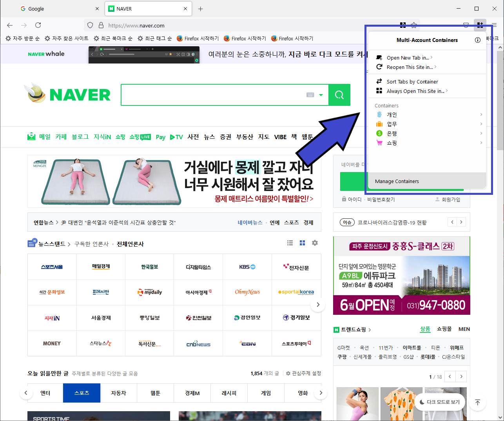Select the 레시피 topic tab
Image resolution: width=504 pixels, height=421 pixels.
[x=229, y=393]
